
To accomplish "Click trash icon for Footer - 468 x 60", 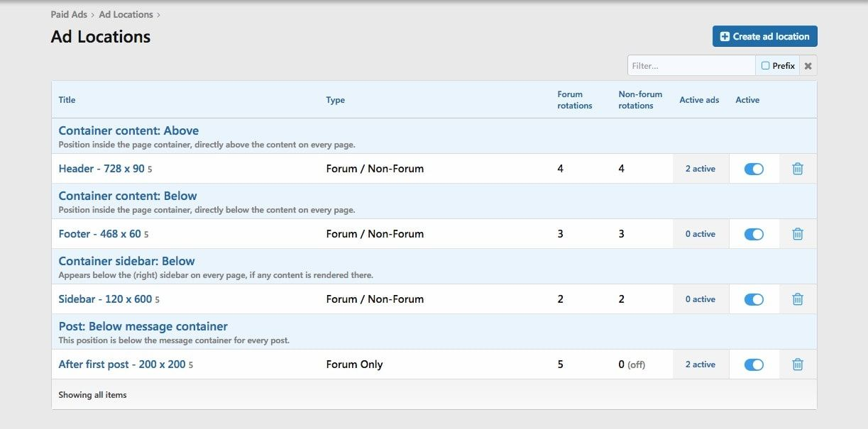I will click(x=797, y=234).
